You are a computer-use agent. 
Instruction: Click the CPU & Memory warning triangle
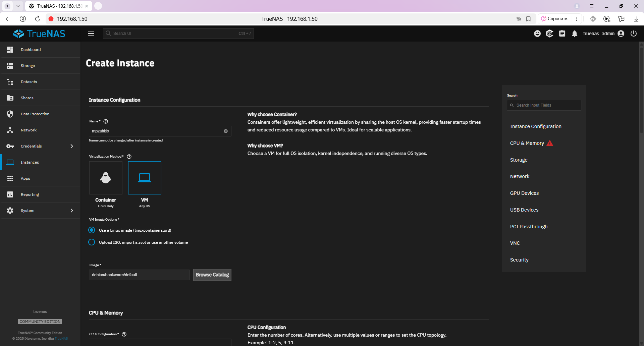coord(550,143)
